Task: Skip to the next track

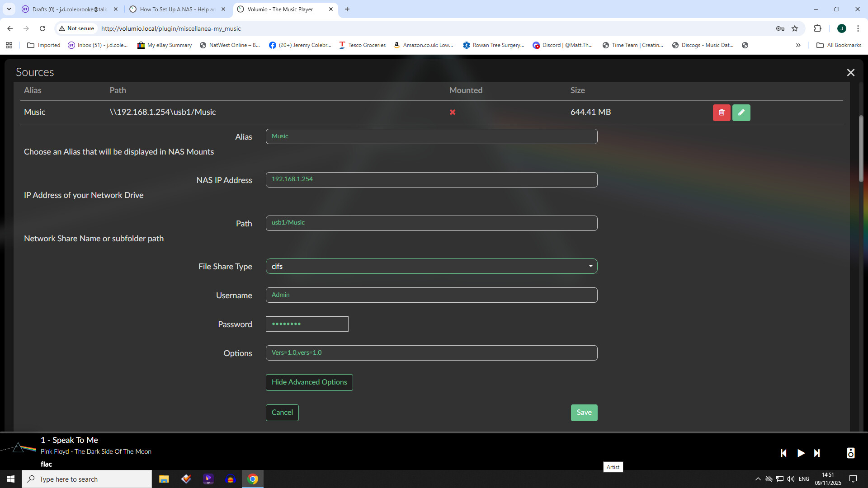Action: 817,453
